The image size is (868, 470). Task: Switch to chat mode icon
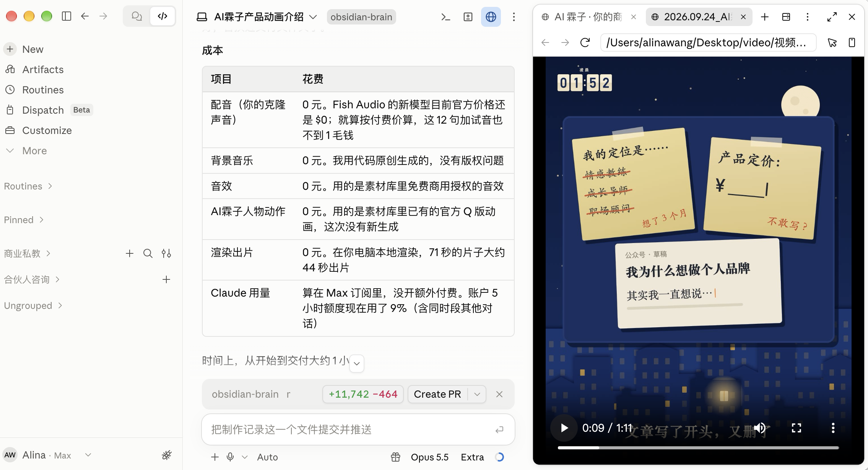click(x=137, y=16)
